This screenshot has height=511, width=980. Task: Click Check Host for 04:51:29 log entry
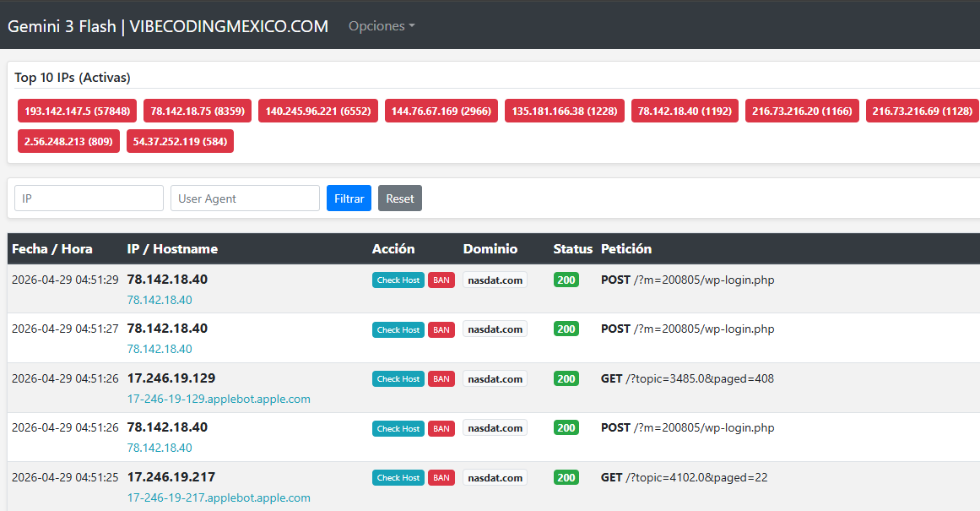[398, 280]
